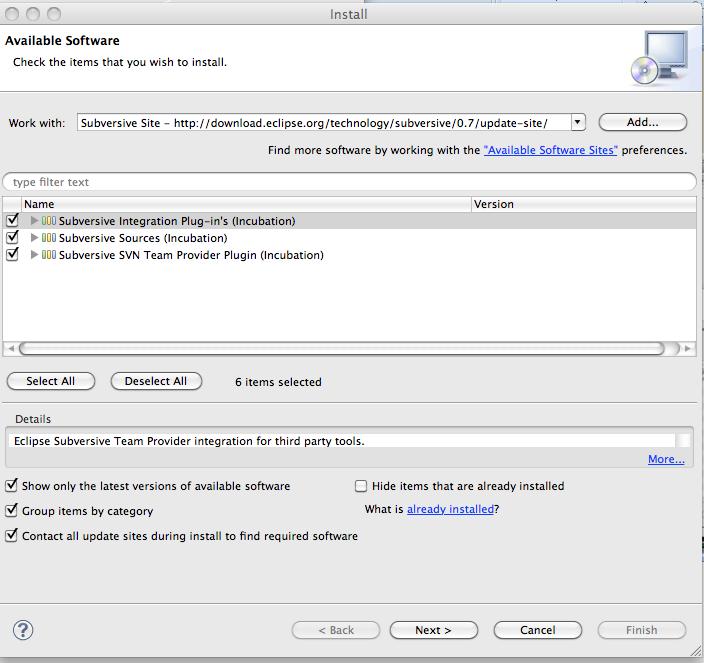Select Subversive SVN Team Provider Plugin row text
This screenshot has width=704, height=663.
pos(191,255)
